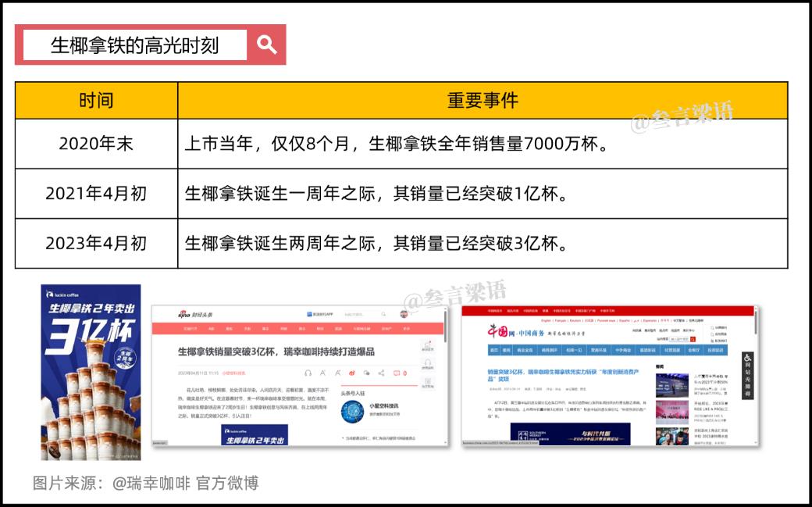Open the conference stage news thumbnail
Viewport: 812px width, 507px height.
click(672, 385)
